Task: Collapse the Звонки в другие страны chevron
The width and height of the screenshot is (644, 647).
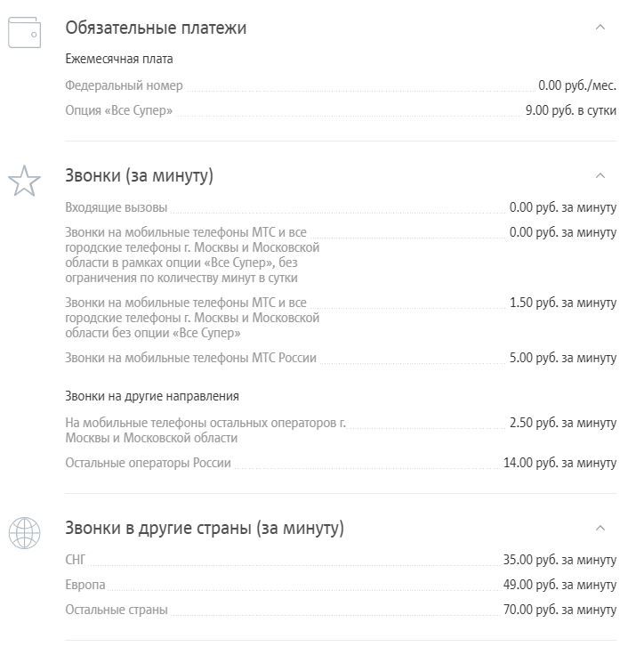Action: [600, 528]
